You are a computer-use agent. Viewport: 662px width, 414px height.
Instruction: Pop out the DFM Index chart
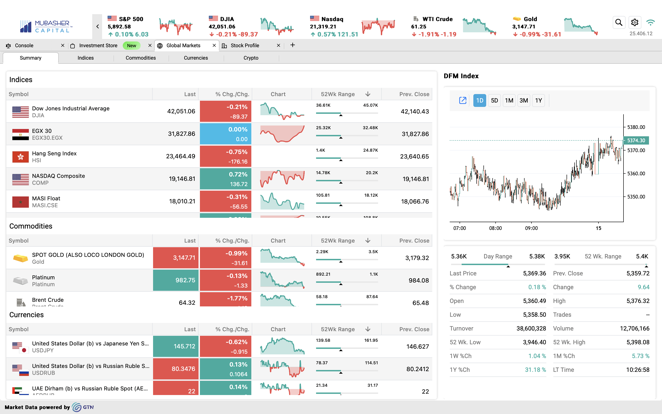coord(462,100)
